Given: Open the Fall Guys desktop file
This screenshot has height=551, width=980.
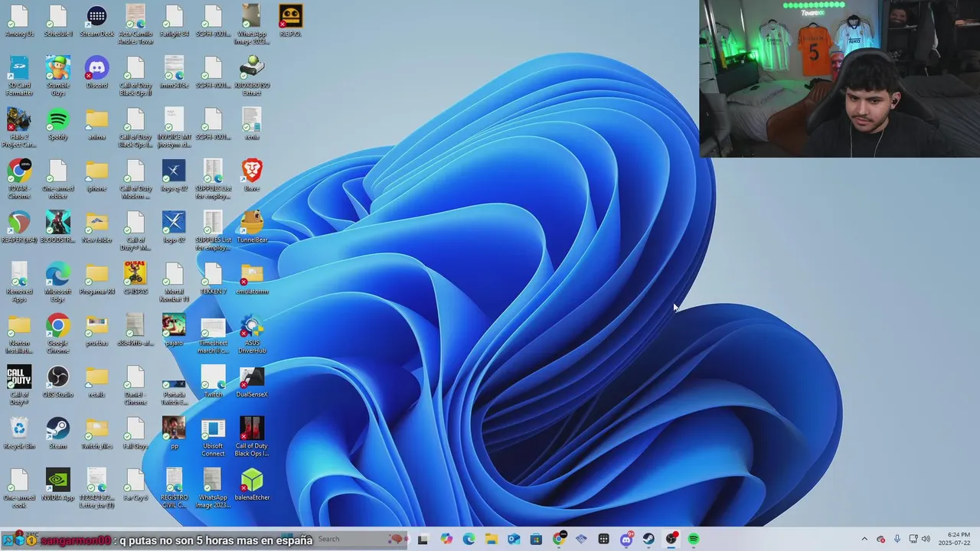Looking at the screenshot, I should (136, 433).
